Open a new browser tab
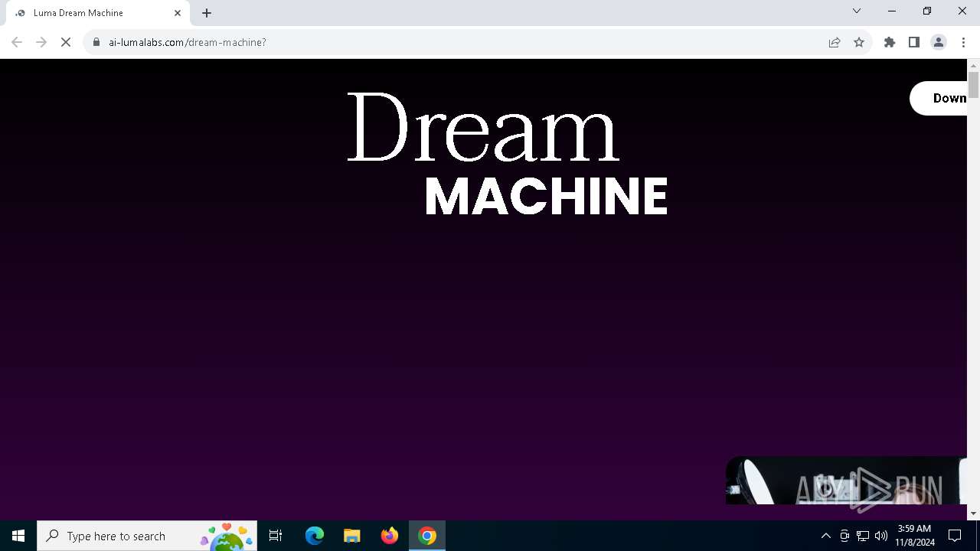Image resolution: width=980 pixels, height=551 pixels. (x=207, y=13)
